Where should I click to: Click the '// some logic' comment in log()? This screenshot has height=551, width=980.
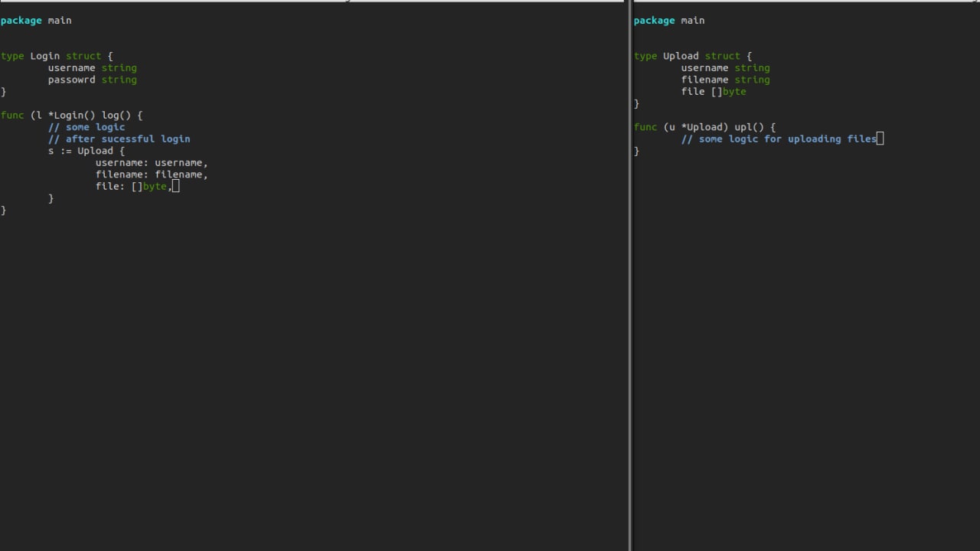click(87, 127)
